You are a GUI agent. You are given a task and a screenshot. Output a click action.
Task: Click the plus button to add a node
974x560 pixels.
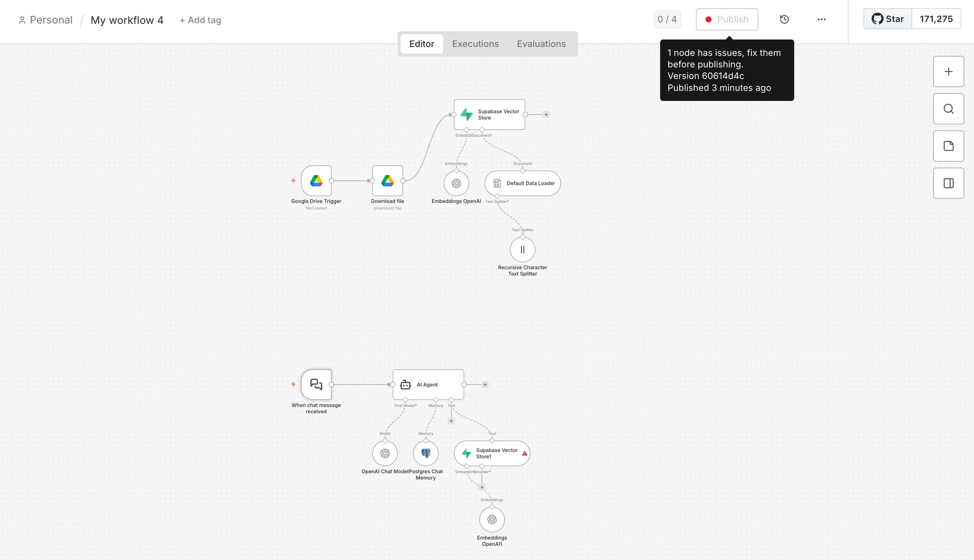coord(948,72)
